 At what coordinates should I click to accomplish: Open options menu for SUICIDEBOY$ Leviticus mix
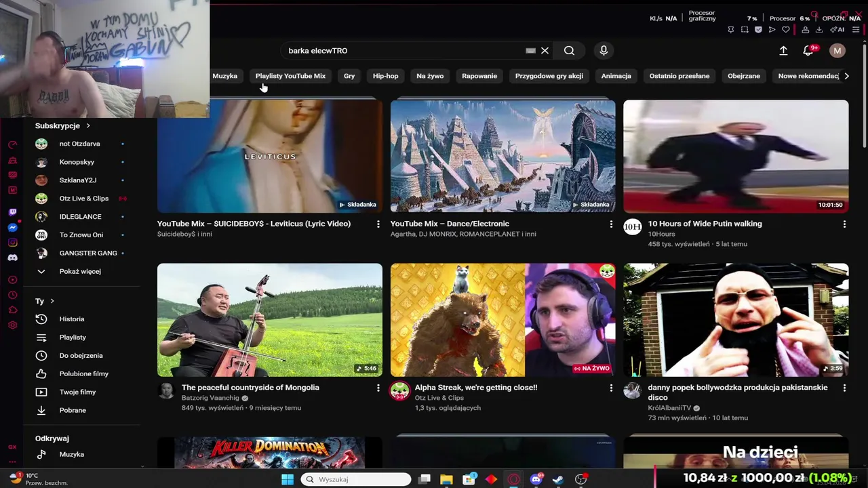coord(378,224)
